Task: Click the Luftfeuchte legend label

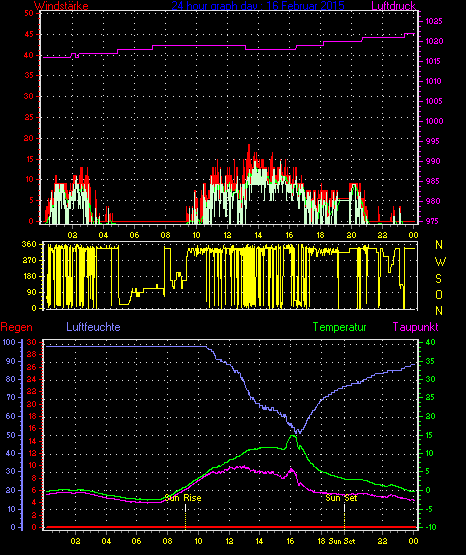Action: pyautogui.click(x=93, y=327)
